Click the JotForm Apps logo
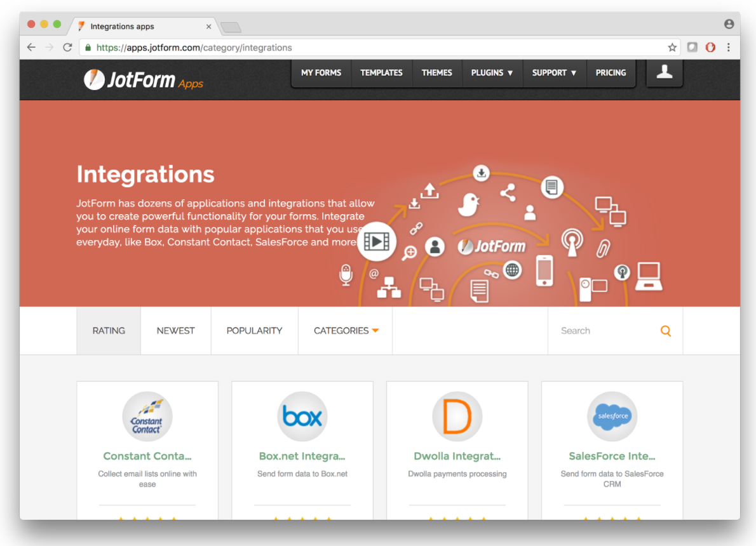Image resolution: width=756 pixels, height=546 pixels. point(143,80)
